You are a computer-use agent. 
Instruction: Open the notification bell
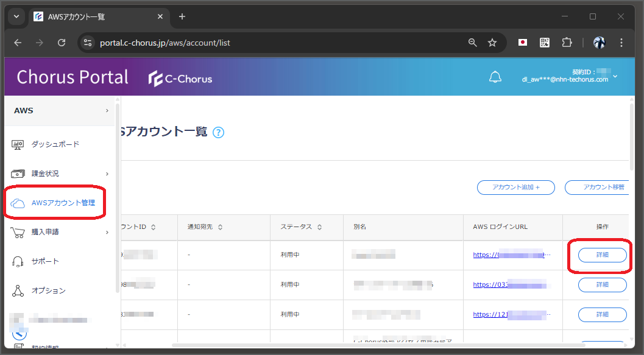tap(495, 77)
